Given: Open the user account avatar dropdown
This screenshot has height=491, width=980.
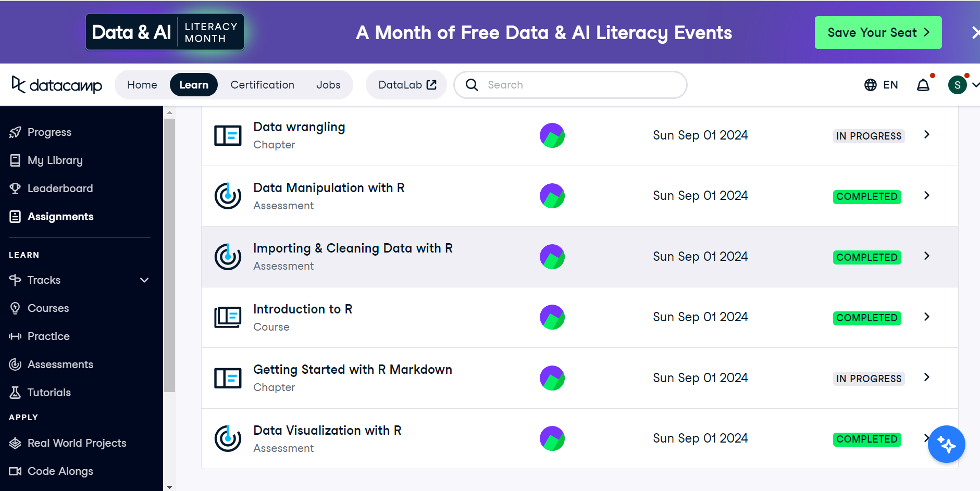Looking at the screenshot, I should click(963, 85).
